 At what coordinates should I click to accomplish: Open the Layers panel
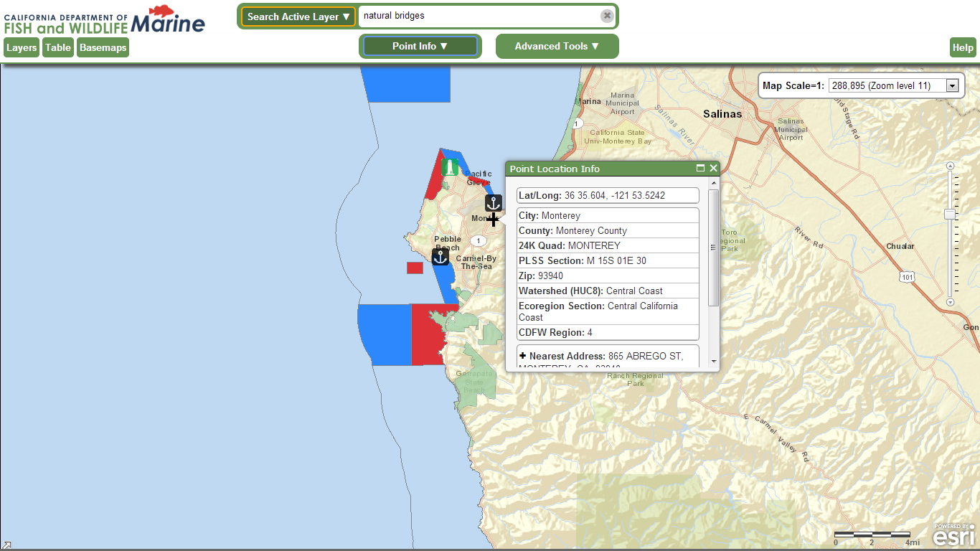(22, 47)
